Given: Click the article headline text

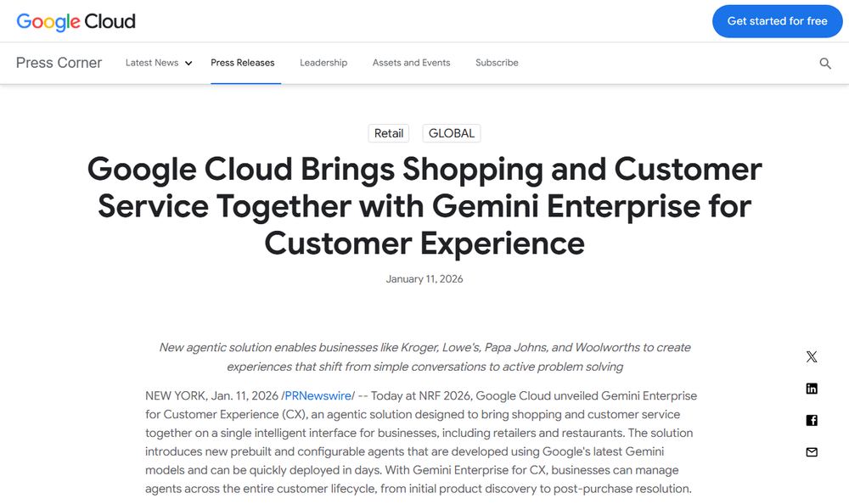Looking at the screenshot, I should point(424,205).
